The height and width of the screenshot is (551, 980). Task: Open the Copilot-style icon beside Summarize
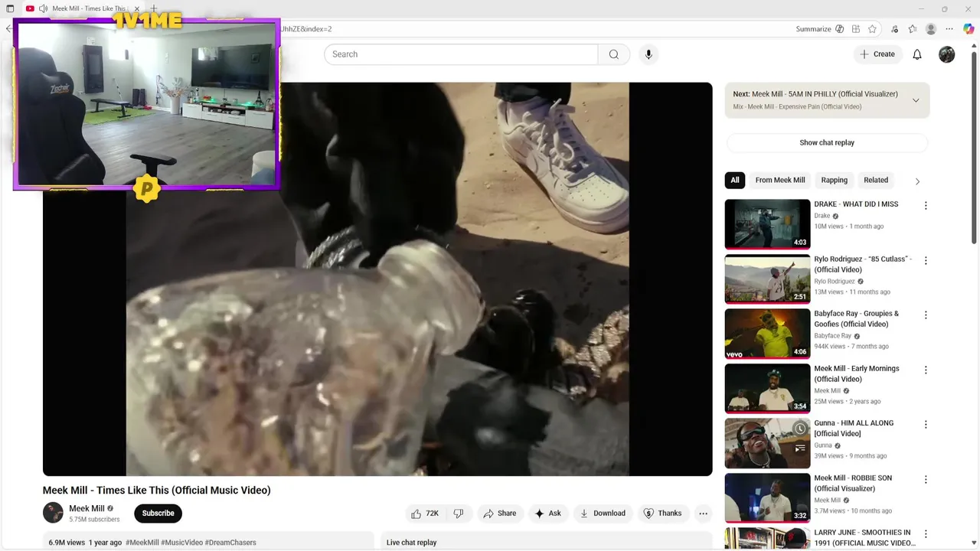click(x=840, y=29)
